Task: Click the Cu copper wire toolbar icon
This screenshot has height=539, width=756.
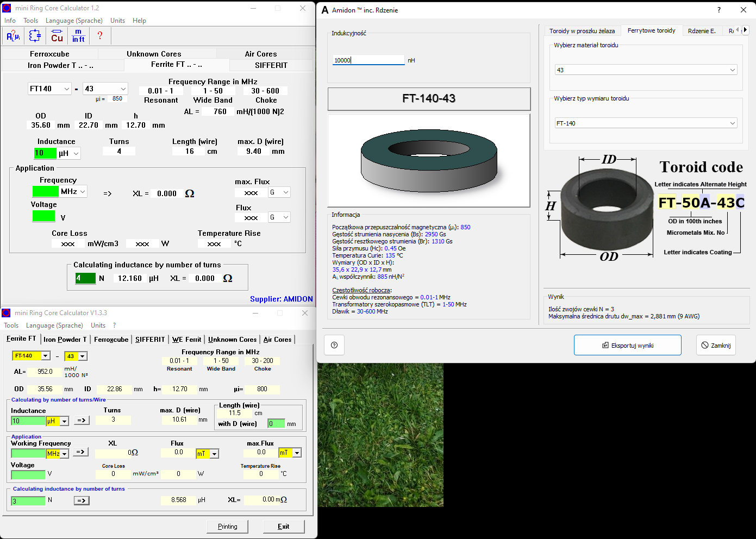Action: [57, 36]
